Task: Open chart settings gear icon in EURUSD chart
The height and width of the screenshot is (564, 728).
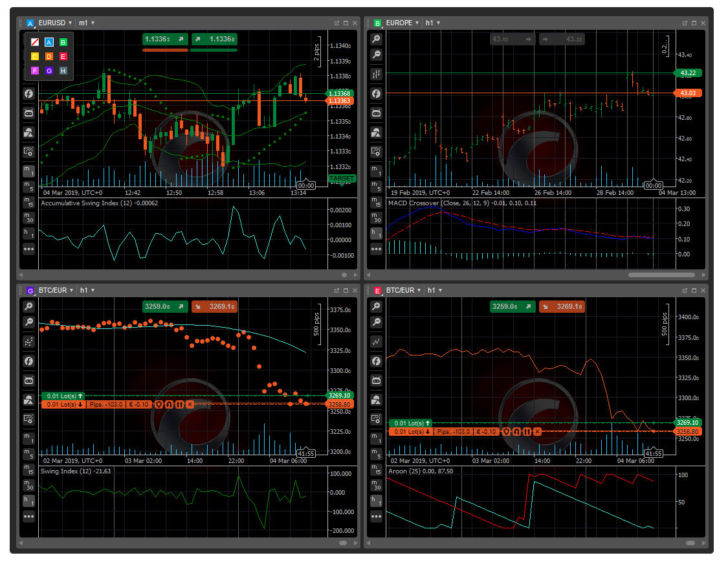Action: click(x=28, y=152)
